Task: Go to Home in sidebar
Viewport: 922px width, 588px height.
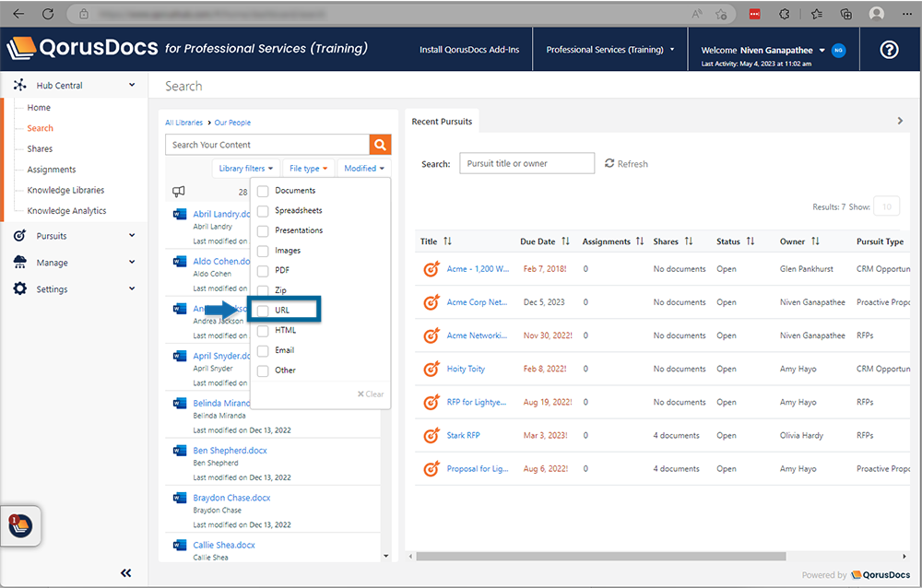Action: click(x=39, y=108)
